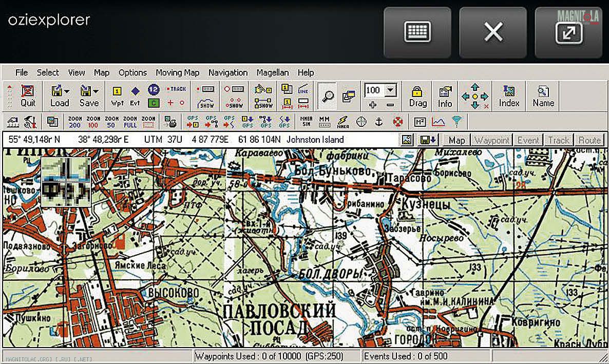The height and width of the screenshot is (364, 609).
Task: Open the track profile graph icon
Action: pyautogui.click(x=438, y=122)
